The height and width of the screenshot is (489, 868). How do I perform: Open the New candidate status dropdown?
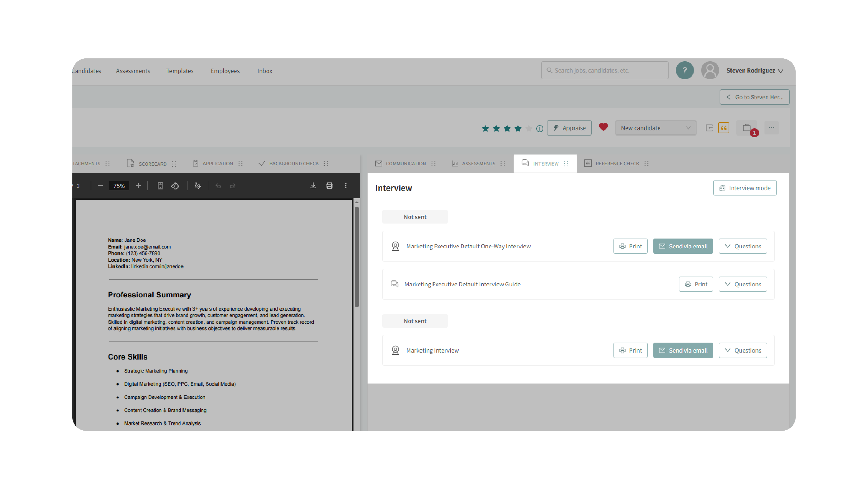655,128
